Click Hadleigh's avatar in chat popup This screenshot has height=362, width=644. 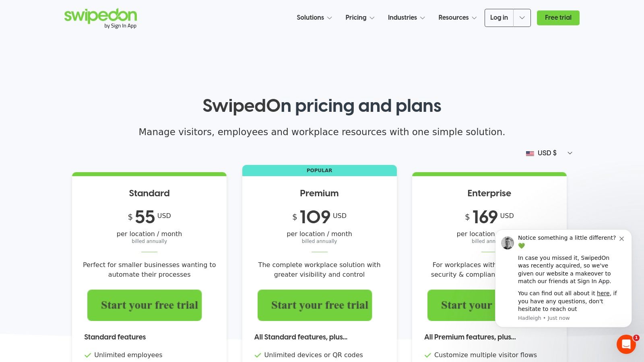[508, 243]
